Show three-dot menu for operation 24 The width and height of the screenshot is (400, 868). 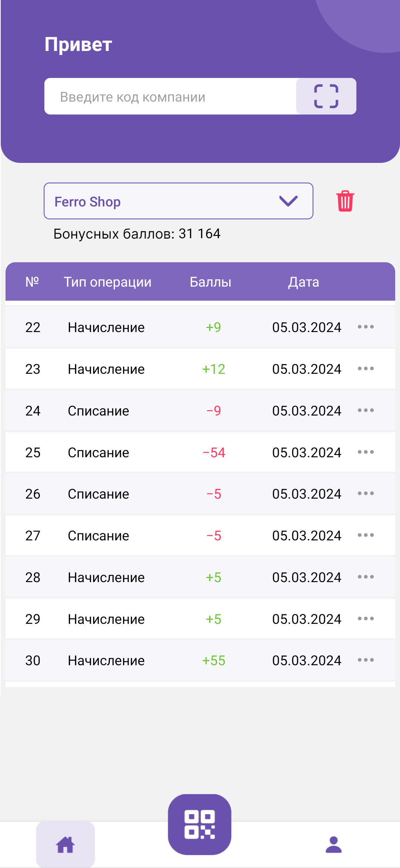pyautogui.click(x=366, y=410)
